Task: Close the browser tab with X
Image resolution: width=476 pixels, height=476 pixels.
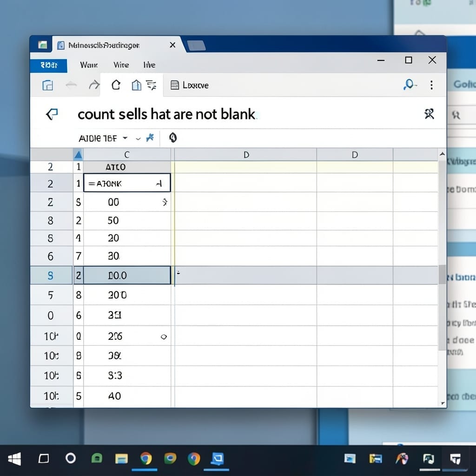Action: click(x=172, y=45)
